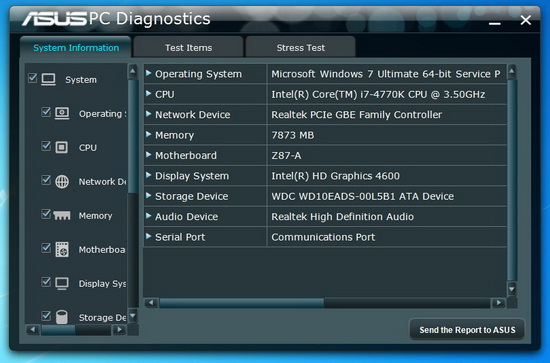Click the table horizontal scrollbar thumb
This screenshot has height=363, width=550.
pos(241,303)
